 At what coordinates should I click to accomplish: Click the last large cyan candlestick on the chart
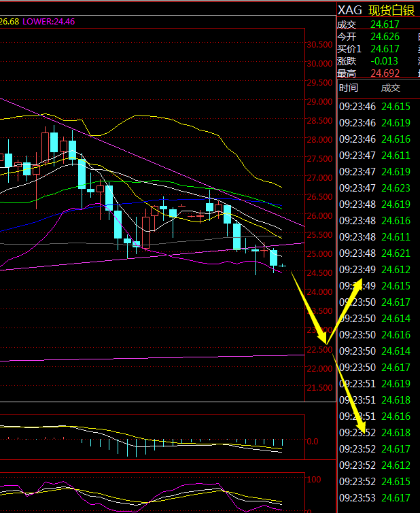coord(273,258)
